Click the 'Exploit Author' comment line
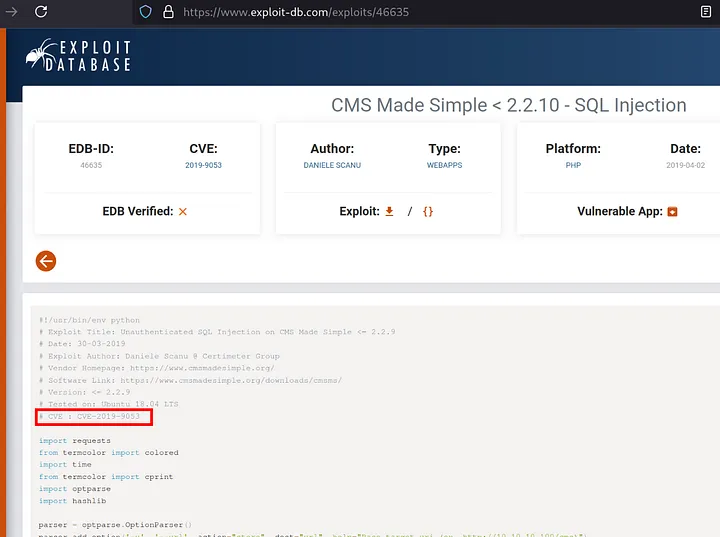The width and height of the screenshot is (720, 537). (159, 356)
